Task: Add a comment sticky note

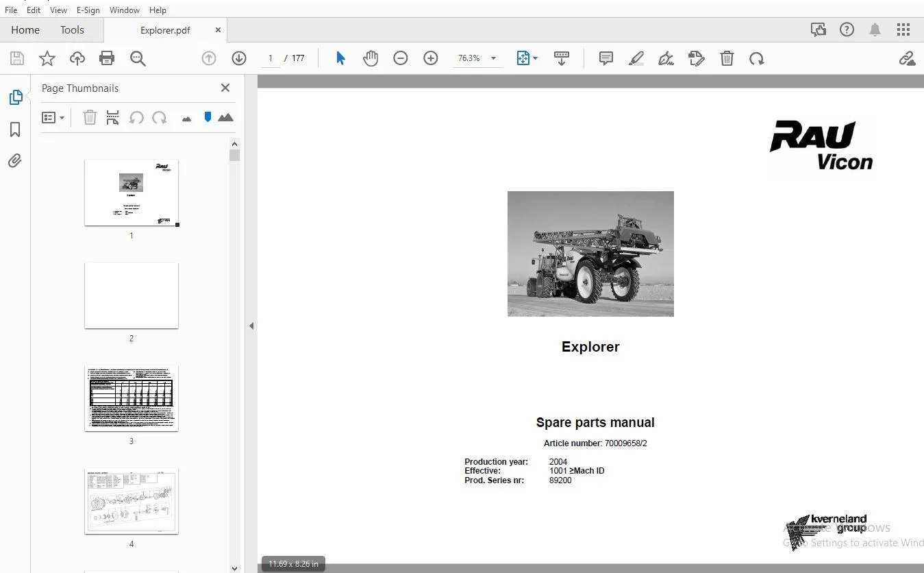Action: [x=606, y=58]
